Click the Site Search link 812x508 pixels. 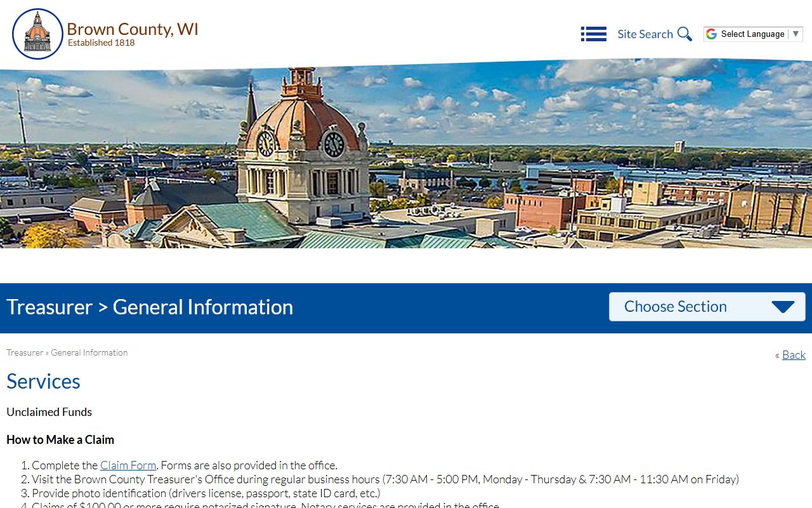click(x=645, y=34)
